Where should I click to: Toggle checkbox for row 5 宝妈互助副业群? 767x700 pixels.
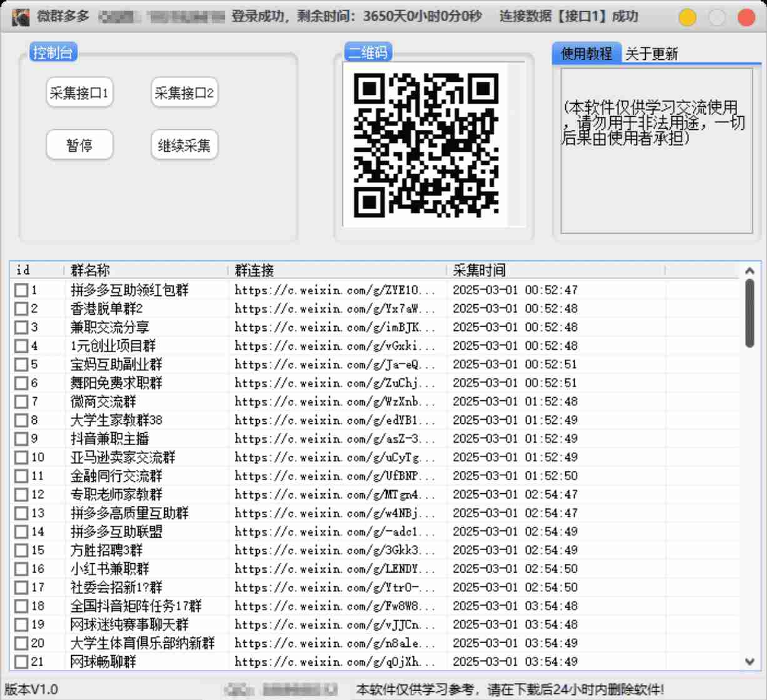coord(21,364)
